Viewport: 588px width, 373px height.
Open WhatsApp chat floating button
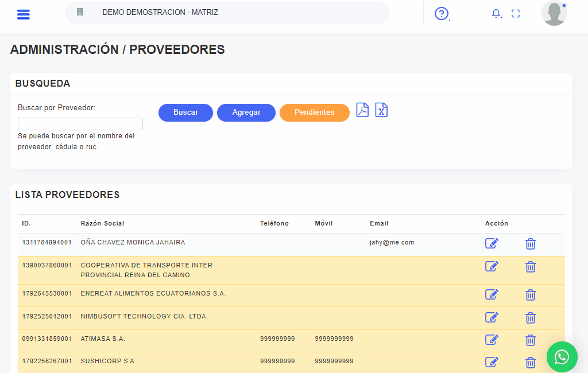point(562,357)
